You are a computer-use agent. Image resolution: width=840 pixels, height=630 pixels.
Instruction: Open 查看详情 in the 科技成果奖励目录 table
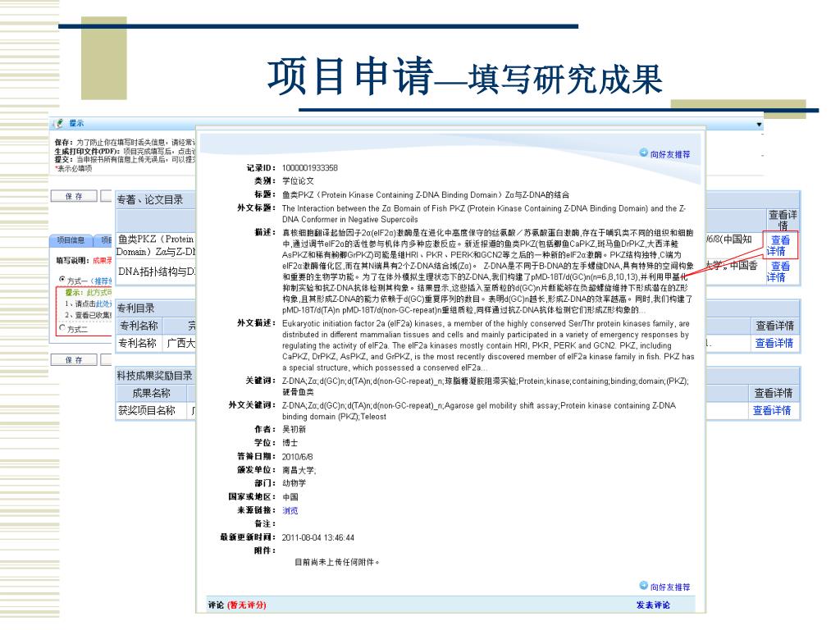coord(772,410)
